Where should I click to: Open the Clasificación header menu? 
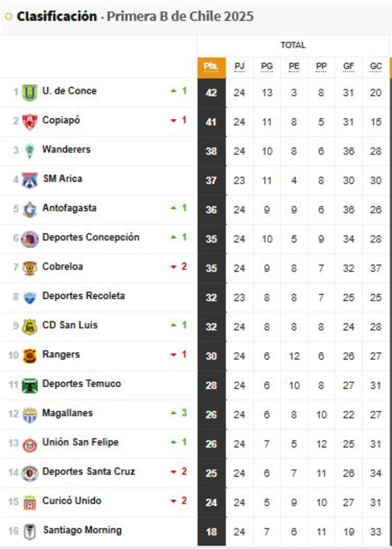[52, 15]
